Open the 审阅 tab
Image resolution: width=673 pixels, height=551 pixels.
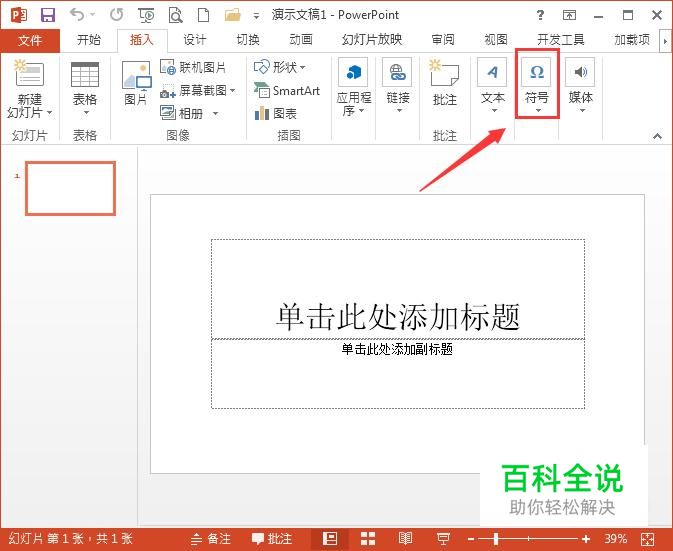pos(443,40)
